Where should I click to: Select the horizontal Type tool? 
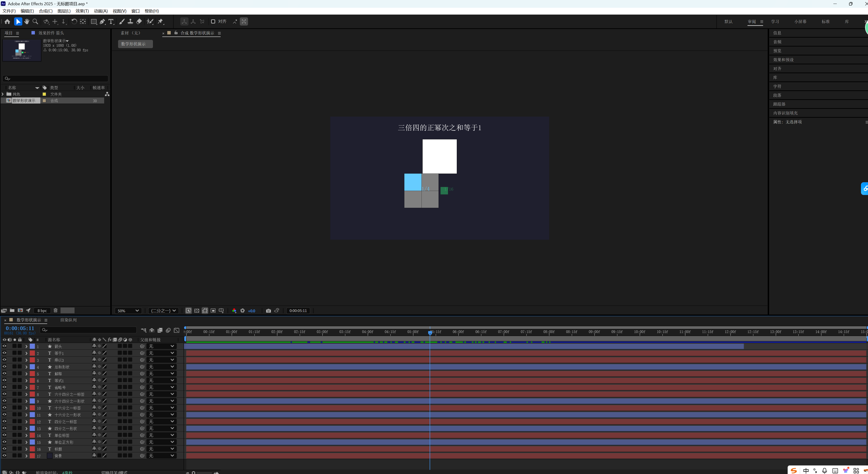pos(111,22)
